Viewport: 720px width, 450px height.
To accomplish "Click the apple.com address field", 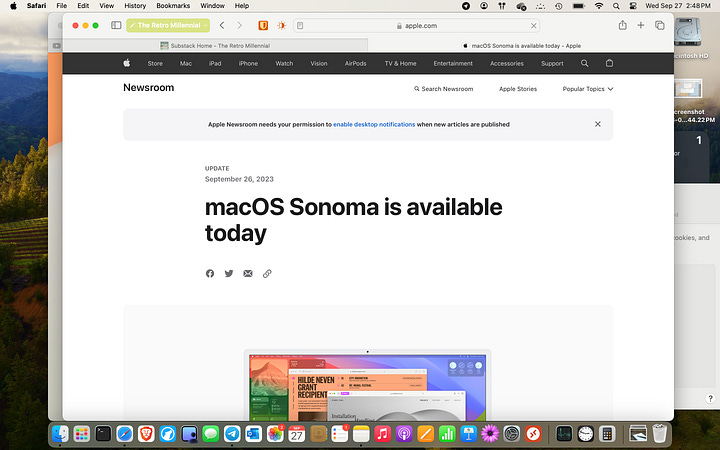I will point(416,26).
